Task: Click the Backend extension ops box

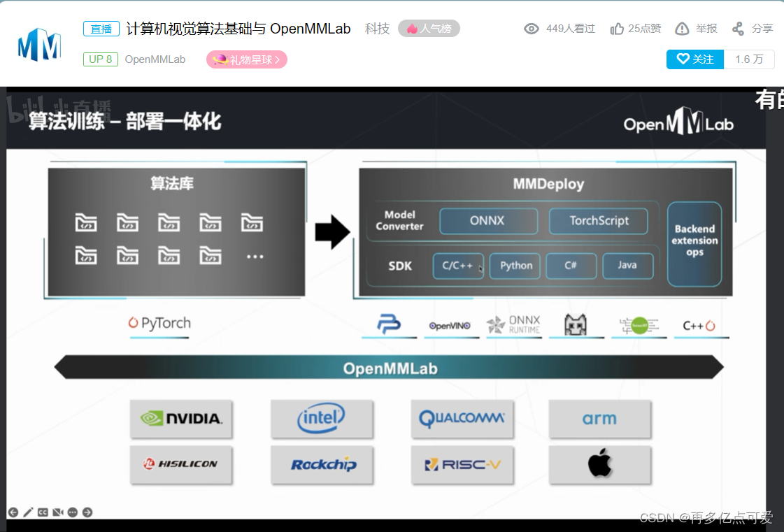Action: pos(694,244)
